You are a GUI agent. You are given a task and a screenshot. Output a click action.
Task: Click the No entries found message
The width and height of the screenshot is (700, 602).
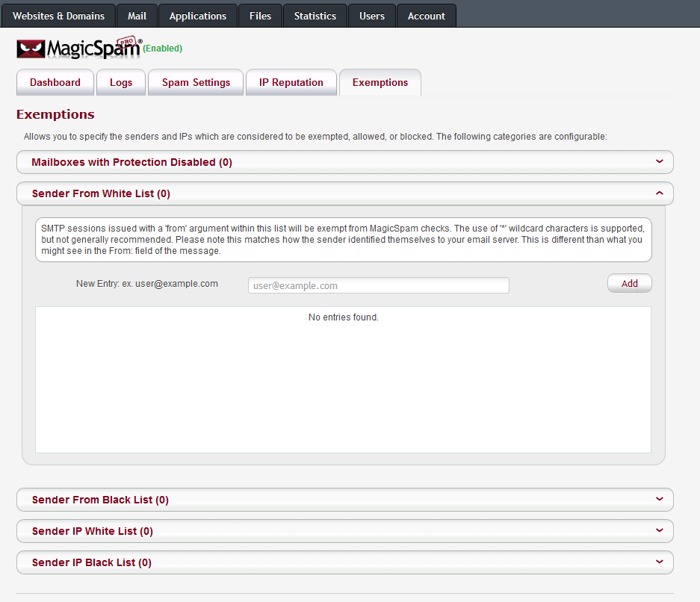click(344, 317)
